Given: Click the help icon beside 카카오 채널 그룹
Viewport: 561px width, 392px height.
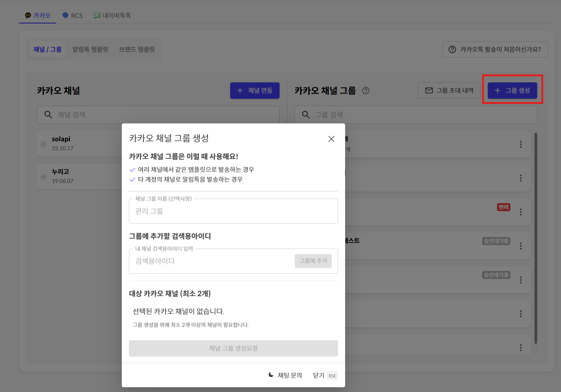Looking at the screenshot, I should tap(366, 91).
